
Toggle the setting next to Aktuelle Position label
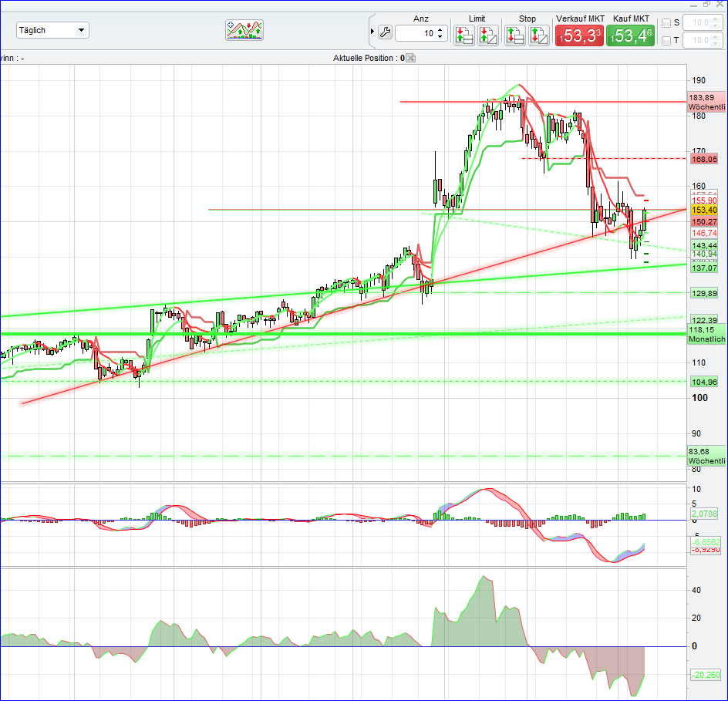411,57
